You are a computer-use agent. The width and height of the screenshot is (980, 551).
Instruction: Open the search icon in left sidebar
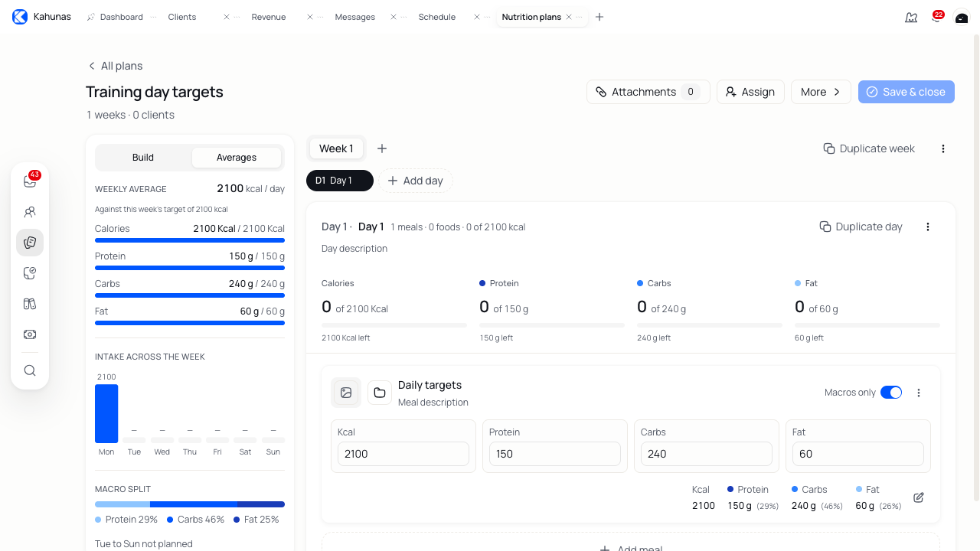click(x=30, y=370)
